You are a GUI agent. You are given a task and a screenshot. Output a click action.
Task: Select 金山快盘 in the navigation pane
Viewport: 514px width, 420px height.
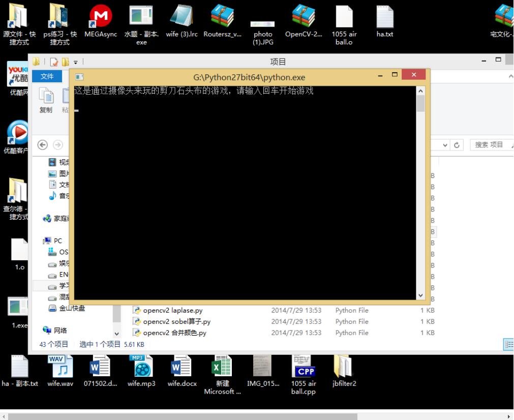pos(67,308)
